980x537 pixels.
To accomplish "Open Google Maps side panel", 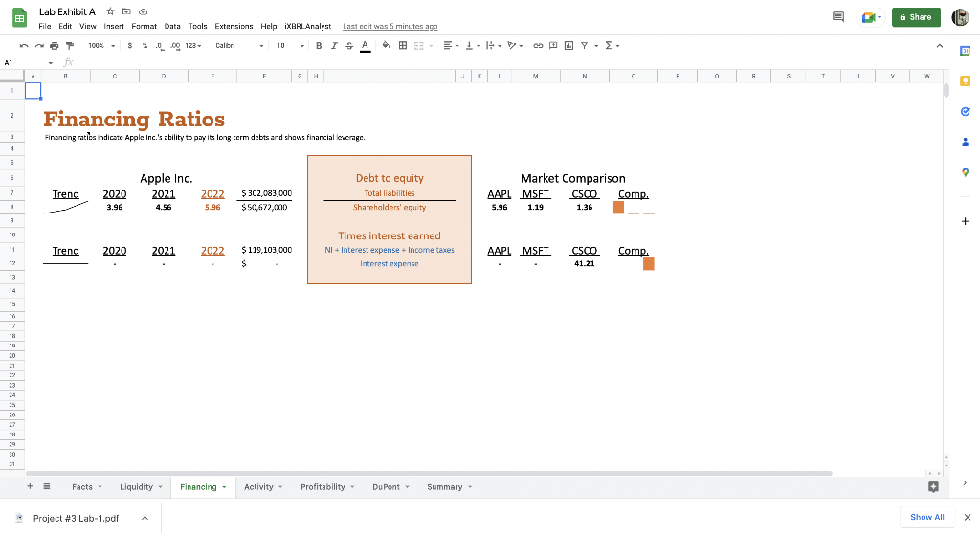I will pos(965,172).
